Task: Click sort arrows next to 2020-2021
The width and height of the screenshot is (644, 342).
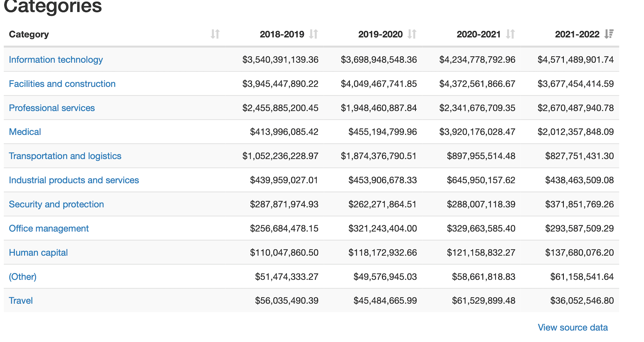Action: point(511,34)
